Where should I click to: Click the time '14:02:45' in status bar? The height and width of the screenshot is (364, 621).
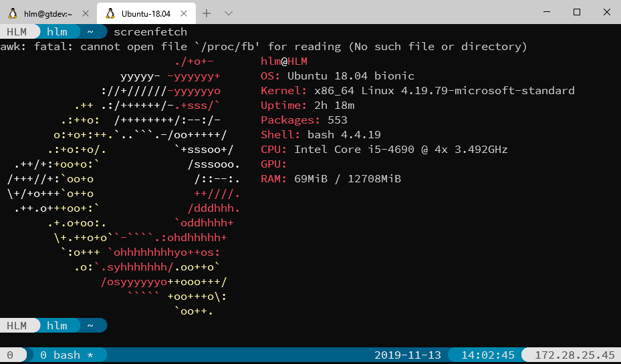click(488, 355)
